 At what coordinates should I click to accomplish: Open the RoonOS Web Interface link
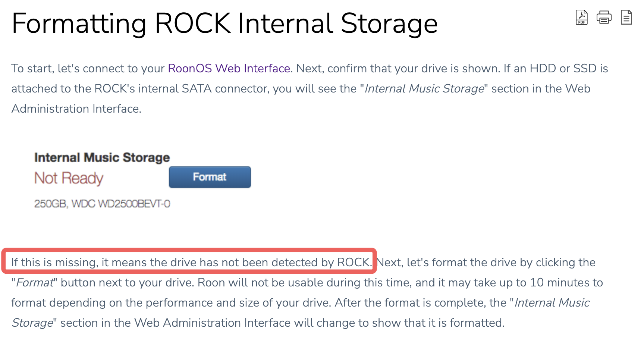pos(229,69)
